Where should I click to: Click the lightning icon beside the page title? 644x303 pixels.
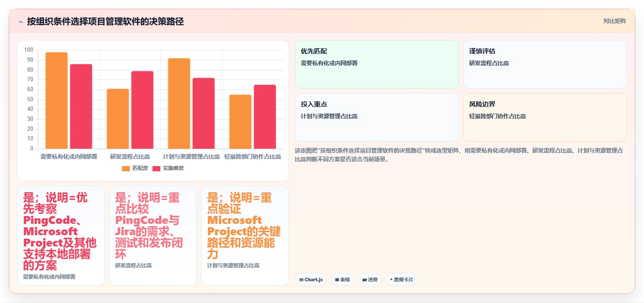(20, 22)
